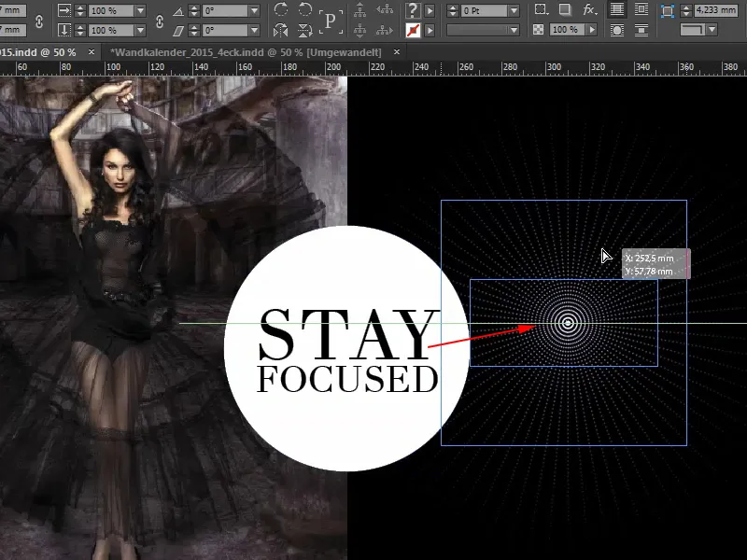
Task: Open the fx effects menu
Action: 590,9
